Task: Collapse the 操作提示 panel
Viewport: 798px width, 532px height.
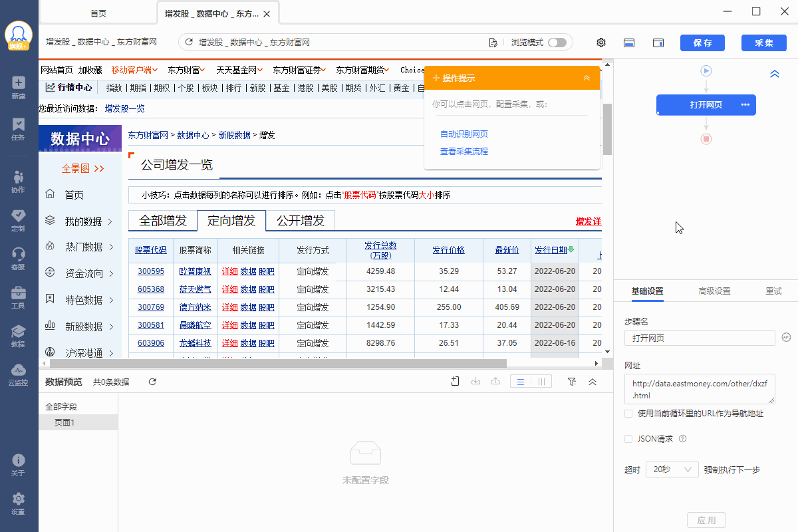Action: tap(587, 78)
